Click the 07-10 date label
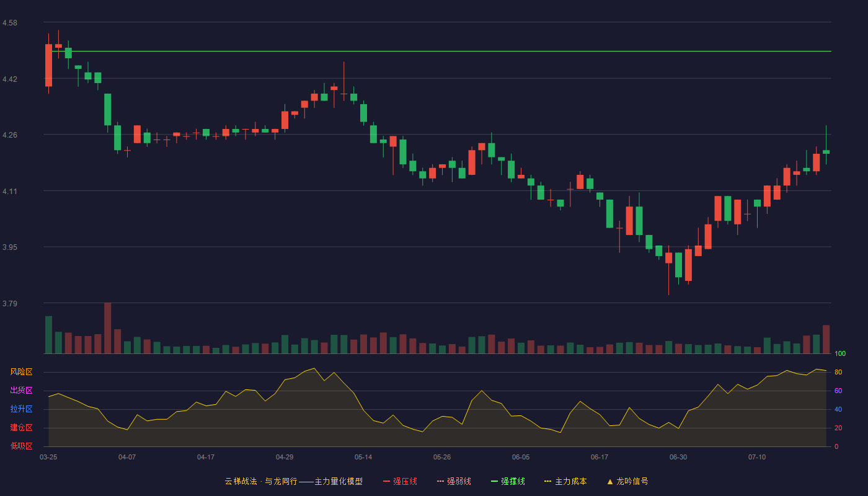The image size is (868, 496). tap(757, 457)
